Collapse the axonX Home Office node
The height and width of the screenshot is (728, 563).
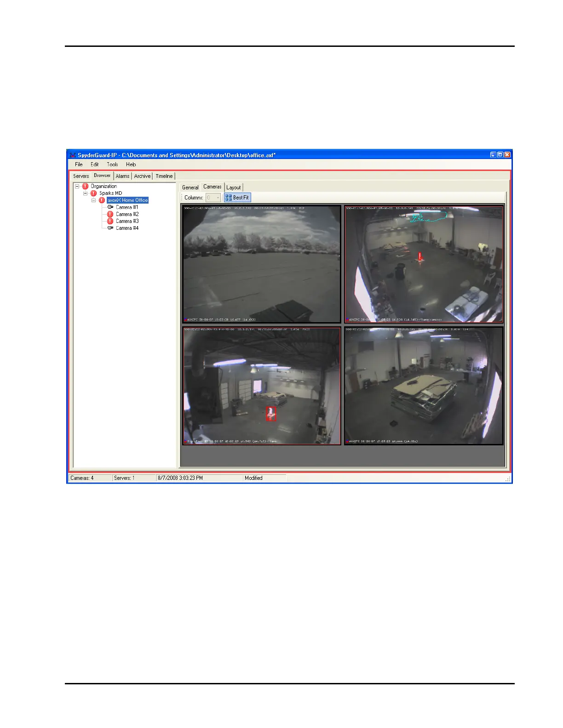[x=94, y=200]
